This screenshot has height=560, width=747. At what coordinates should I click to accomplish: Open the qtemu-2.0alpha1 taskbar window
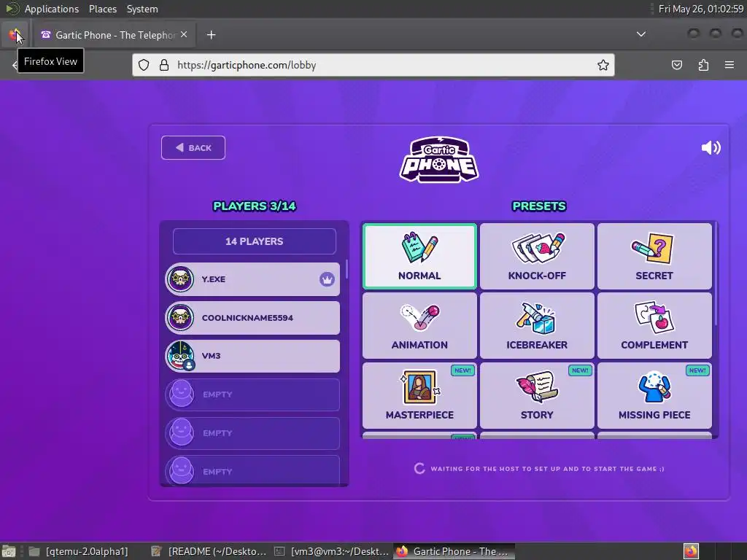[79, 551]
